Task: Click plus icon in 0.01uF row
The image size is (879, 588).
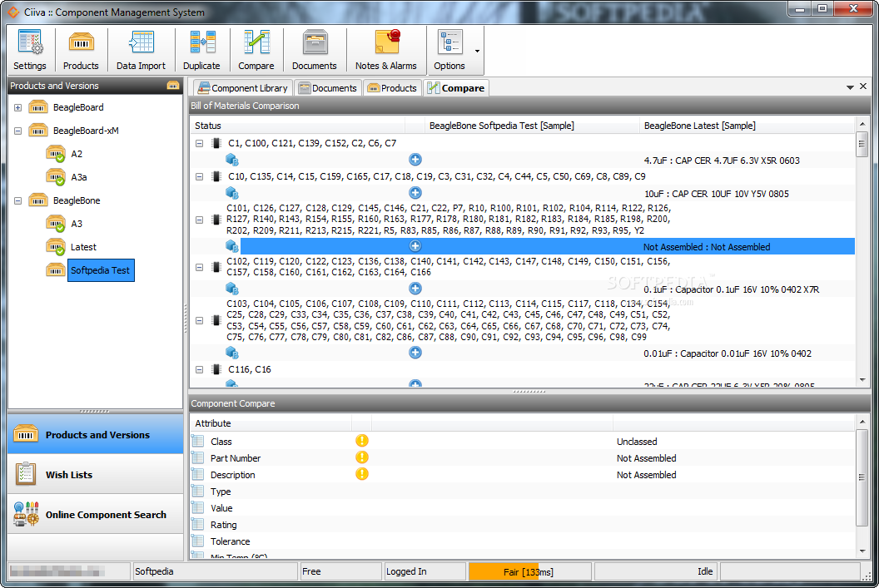Action: (415, 353)
